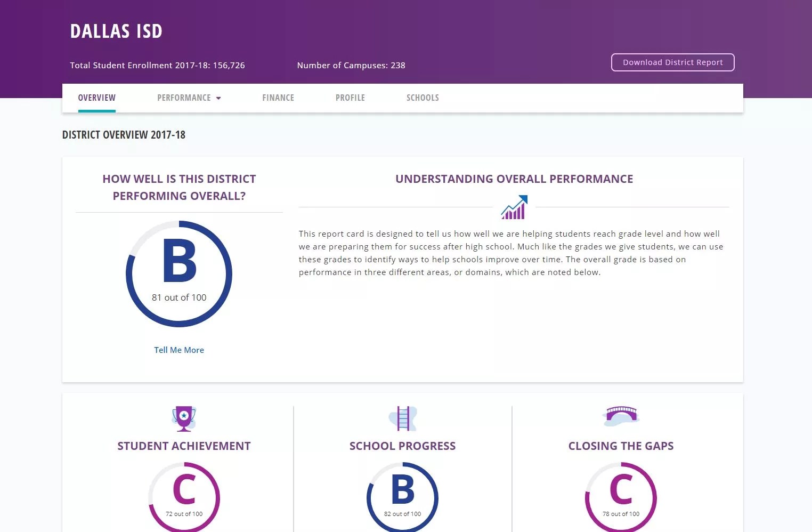Viewport: 812px width, 532px height.
Task: Click the trophy icon above Student Achievement
Action: [184, 418]
